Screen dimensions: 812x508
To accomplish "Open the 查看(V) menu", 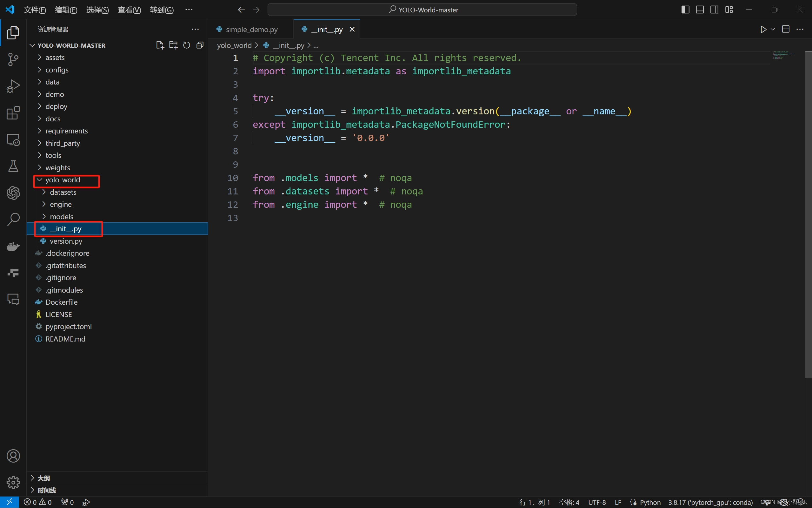I will click(130, 10).
